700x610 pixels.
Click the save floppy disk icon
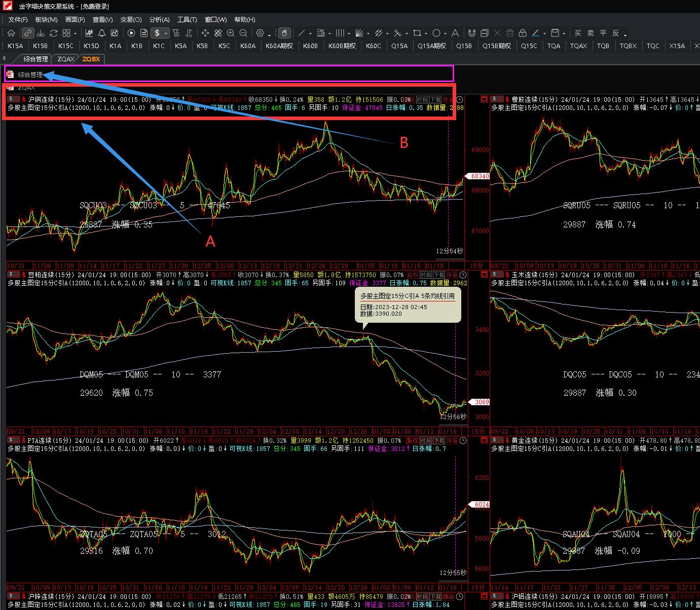pyautogui.click(x=555, y=33)
